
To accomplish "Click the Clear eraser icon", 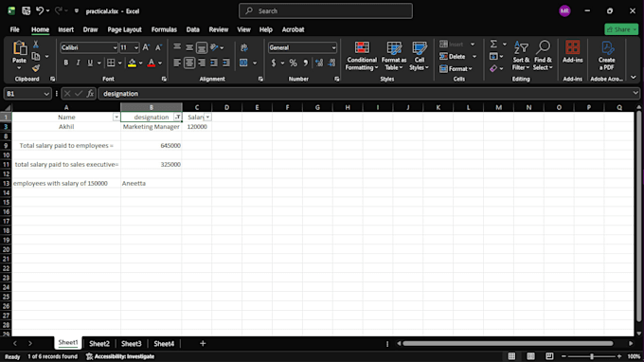I will pyautogui.click(x=493, y=68).
